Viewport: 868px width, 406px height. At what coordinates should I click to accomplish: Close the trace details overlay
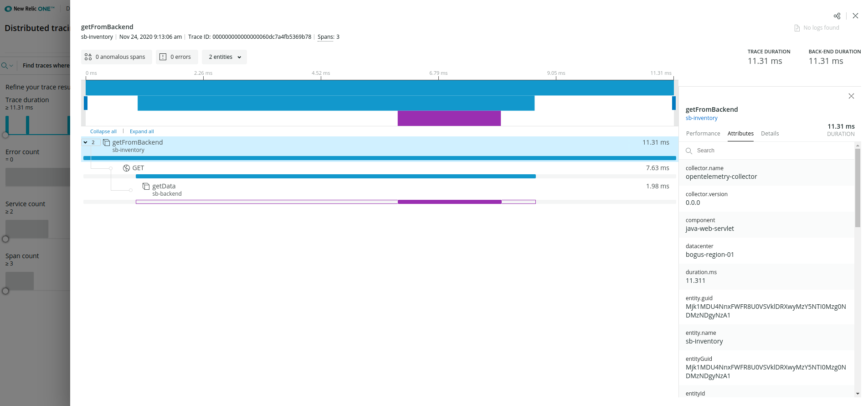click(855, 16)
